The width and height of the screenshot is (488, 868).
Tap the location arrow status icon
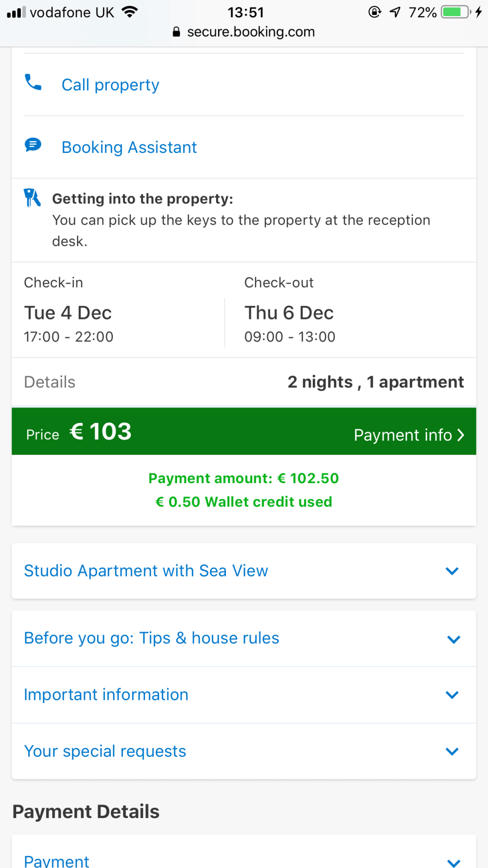point(395,12)
